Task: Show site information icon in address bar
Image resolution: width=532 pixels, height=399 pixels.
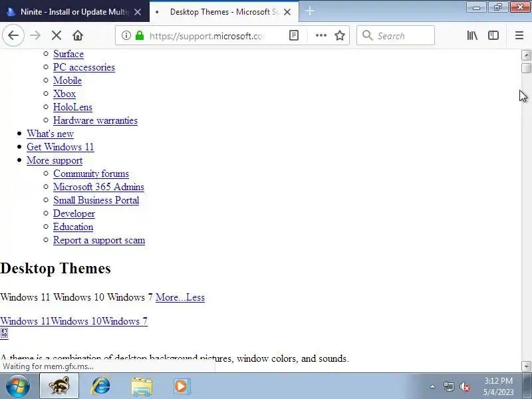Action: point(126,35)
